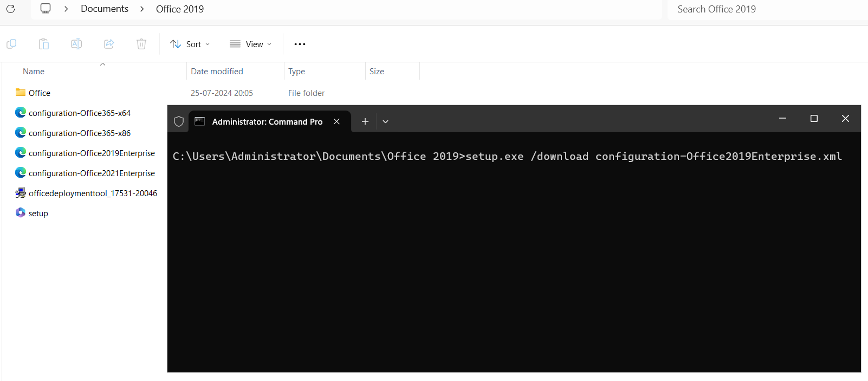Maximize the terminal window
The height and width of the screenshot is (381, 868).
coord(814,118)
